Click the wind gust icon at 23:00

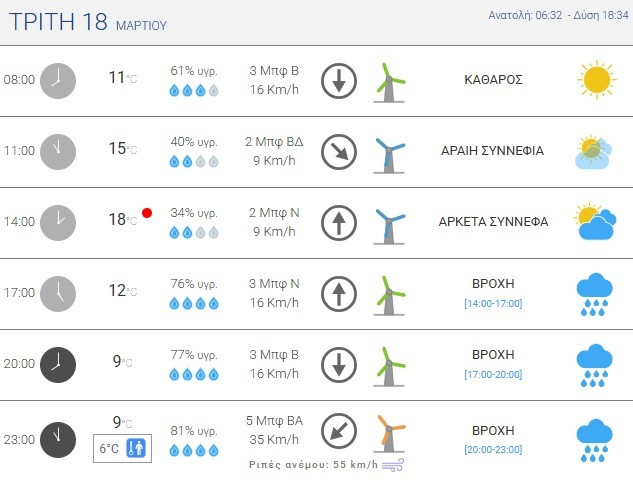pyautogui.click(x=394, y=464)
